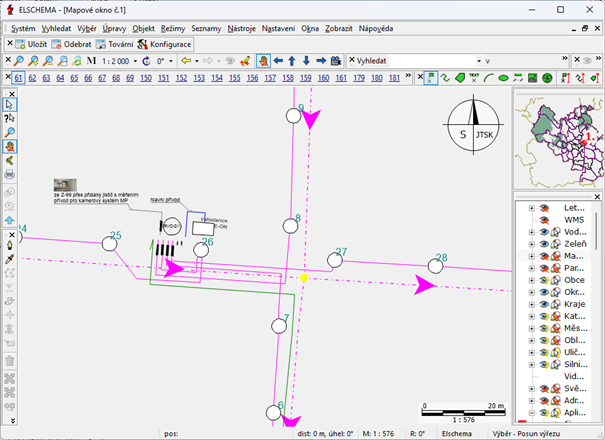Expand the Let... layer tree node
The image size is (605, 440).
(530, 207)
